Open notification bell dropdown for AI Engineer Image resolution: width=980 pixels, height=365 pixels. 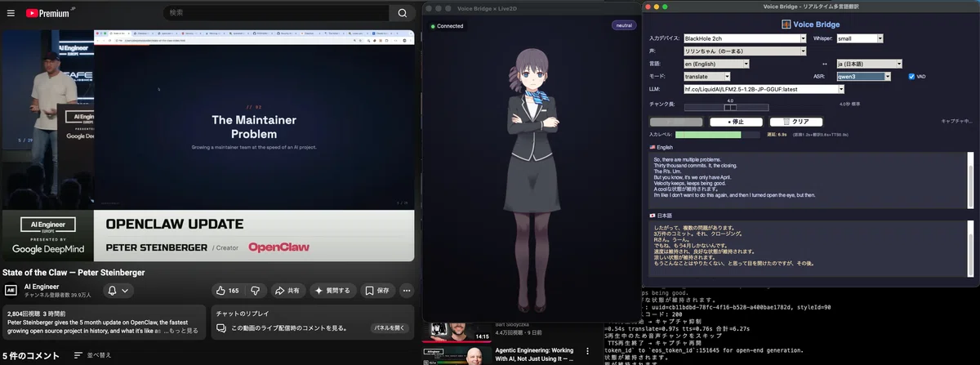118,290
